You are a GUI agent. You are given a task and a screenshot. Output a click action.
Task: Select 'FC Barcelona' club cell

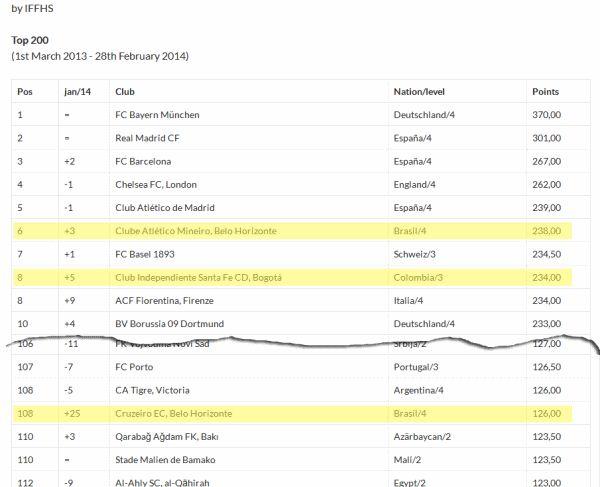143,161
